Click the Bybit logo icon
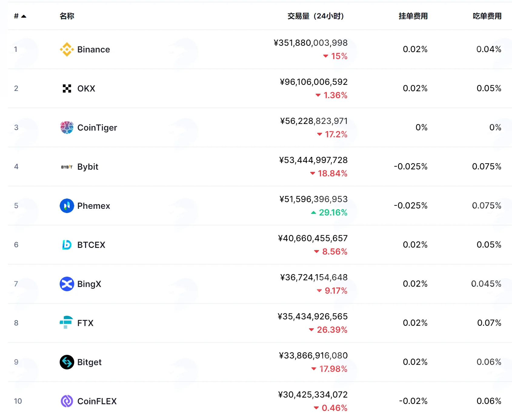Screen dimensions: 512x420 67,167
